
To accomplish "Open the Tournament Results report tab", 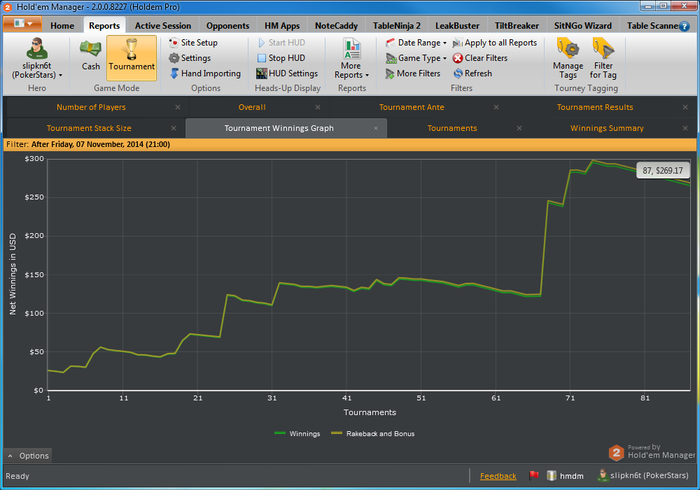I will [x=595, y=107].
